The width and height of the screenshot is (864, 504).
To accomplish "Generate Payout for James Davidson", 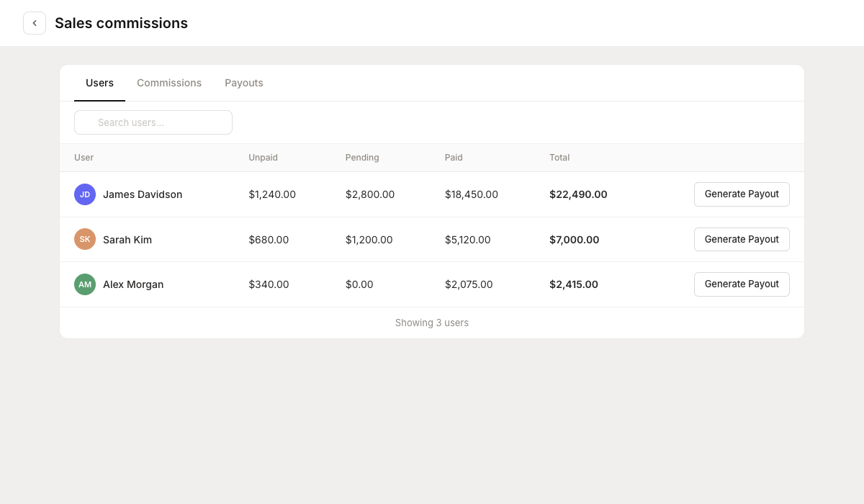I will pyautogui.click(x=742, y=194).
